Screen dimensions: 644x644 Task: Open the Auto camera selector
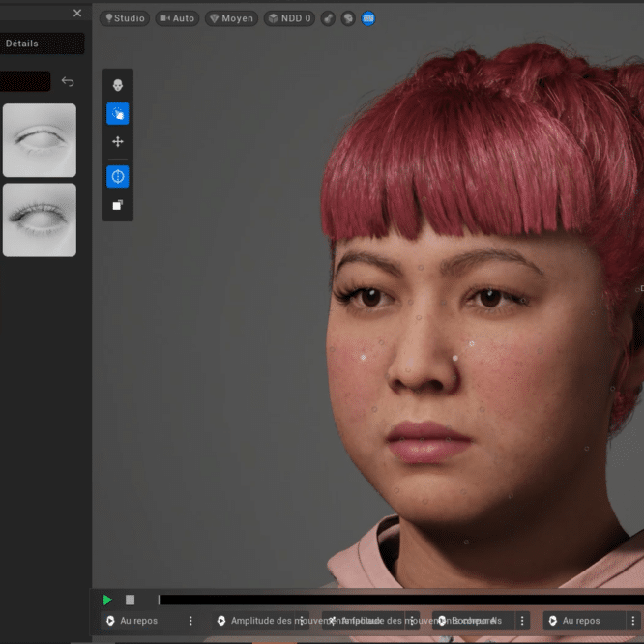click(x=177, y=18)
